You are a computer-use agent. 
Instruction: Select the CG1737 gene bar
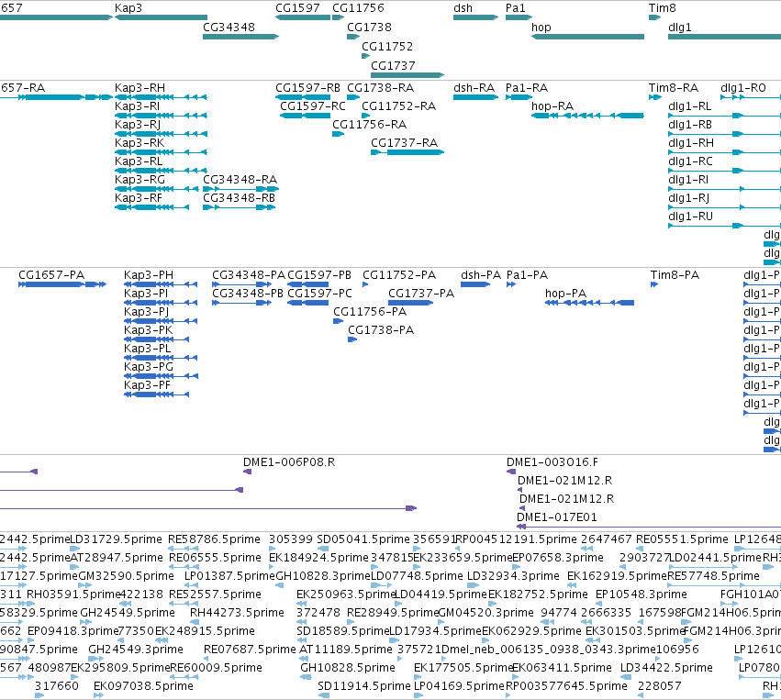(407, 75)
